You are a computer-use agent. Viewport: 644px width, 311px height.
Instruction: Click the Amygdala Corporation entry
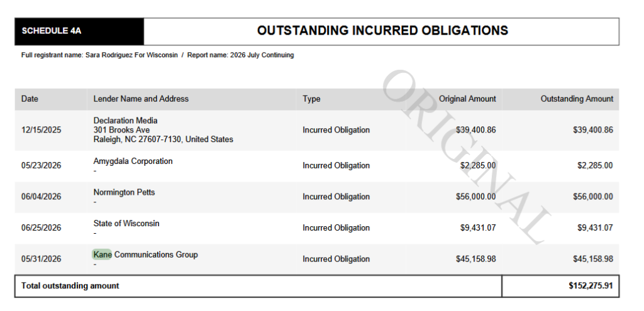133,161
